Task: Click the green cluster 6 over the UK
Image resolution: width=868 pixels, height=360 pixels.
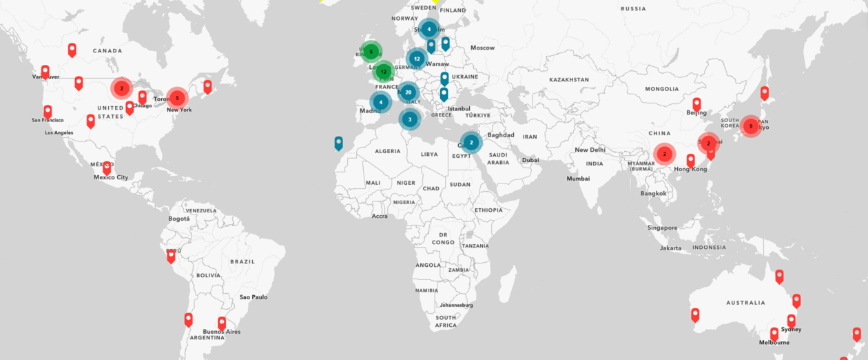Action: pos(371,51)
